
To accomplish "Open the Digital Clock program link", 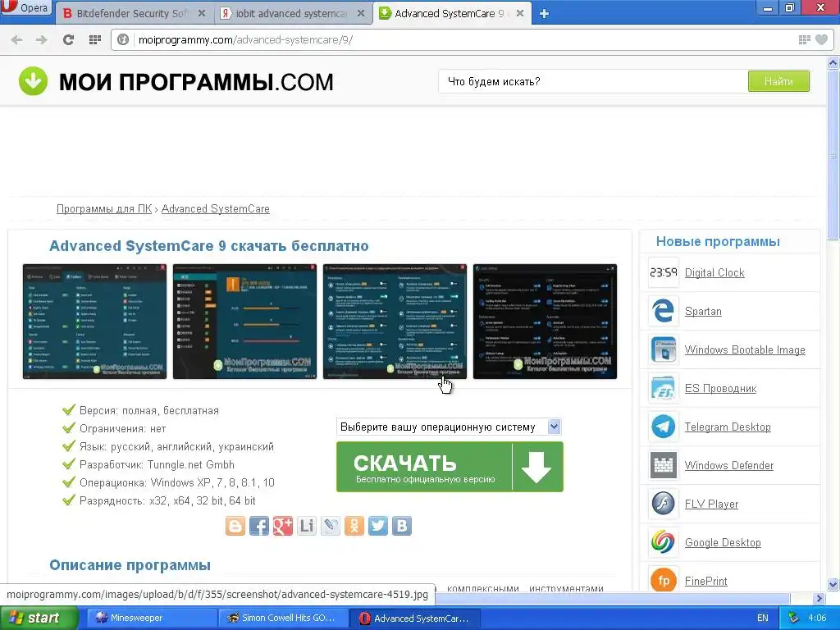I will point(714,272).
